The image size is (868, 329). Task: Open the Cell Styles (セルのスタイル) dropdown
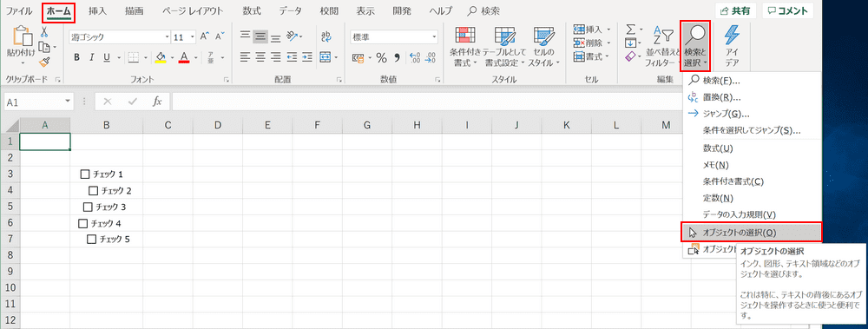[x=543, y=47]
